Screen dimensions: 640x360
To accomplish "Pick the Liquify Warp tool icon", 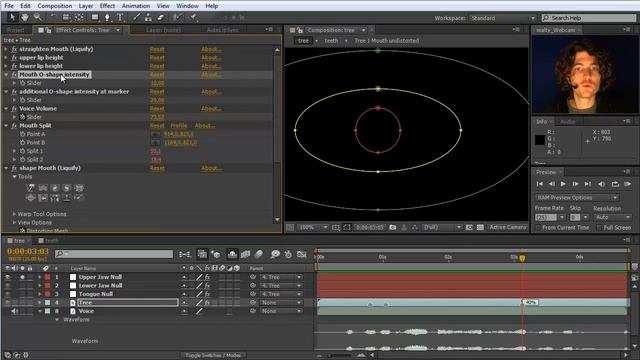I will point(31,188).
